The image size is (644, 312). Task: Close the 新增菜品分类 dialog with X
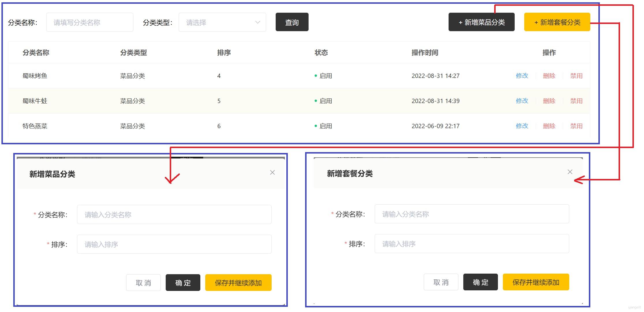click(x=272, y=172)
